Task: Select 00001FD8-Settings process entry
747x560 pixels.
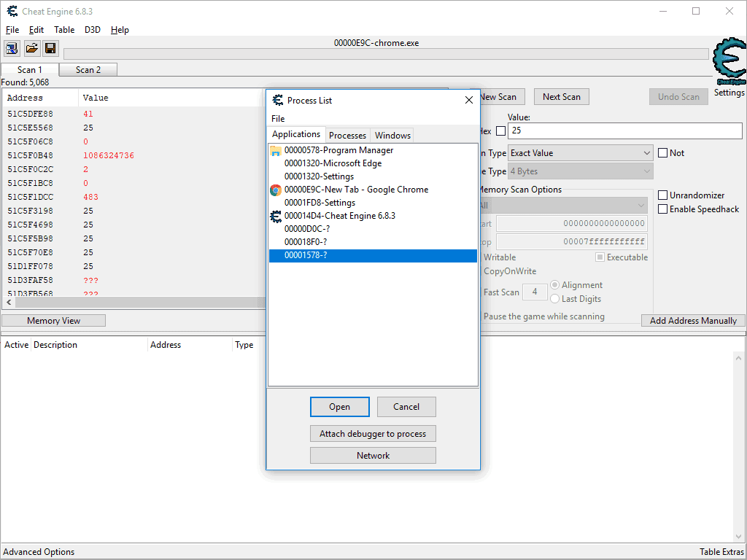Action: pos(373,203)
